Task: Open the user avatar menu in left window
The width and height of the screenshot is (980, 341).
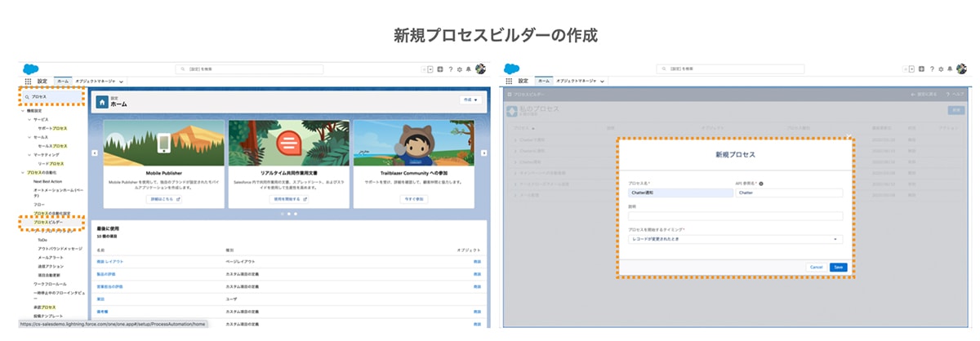Action: 479,69
